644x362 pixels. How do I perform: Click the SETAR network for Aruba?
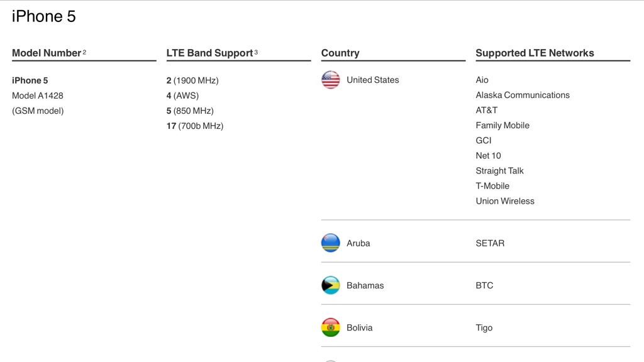click(490, 243)
